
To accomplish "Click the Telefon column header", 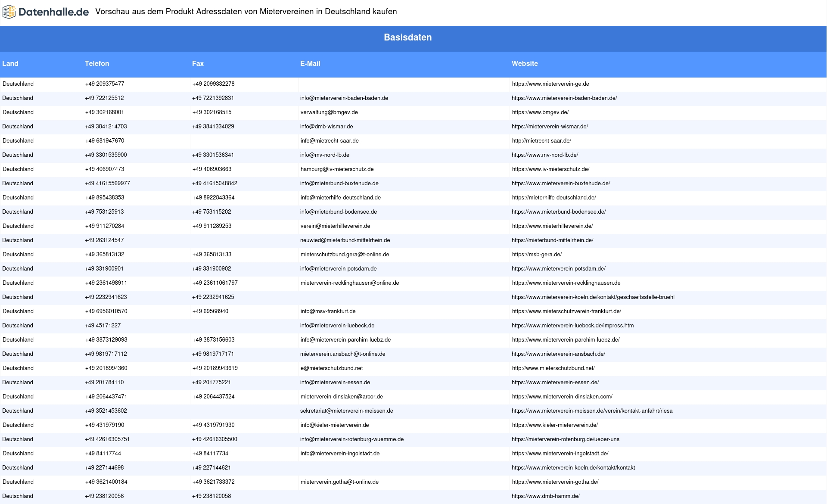I will pos(97,63).
